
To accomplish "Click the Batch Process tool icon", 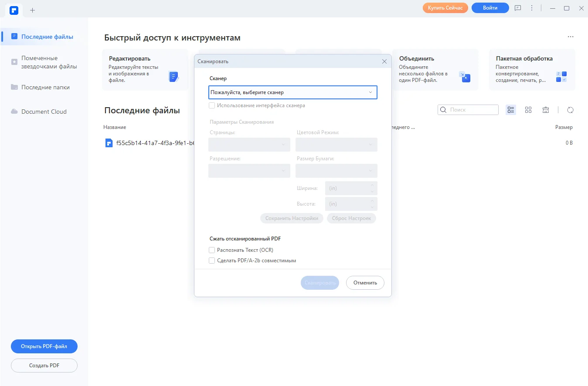I will click(561, 77).
